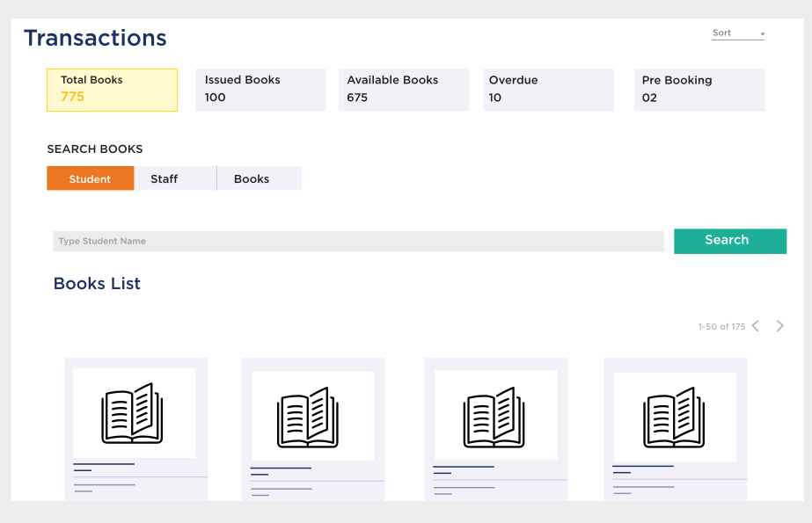Click the fourth book card's title lines

pos(642,469)
